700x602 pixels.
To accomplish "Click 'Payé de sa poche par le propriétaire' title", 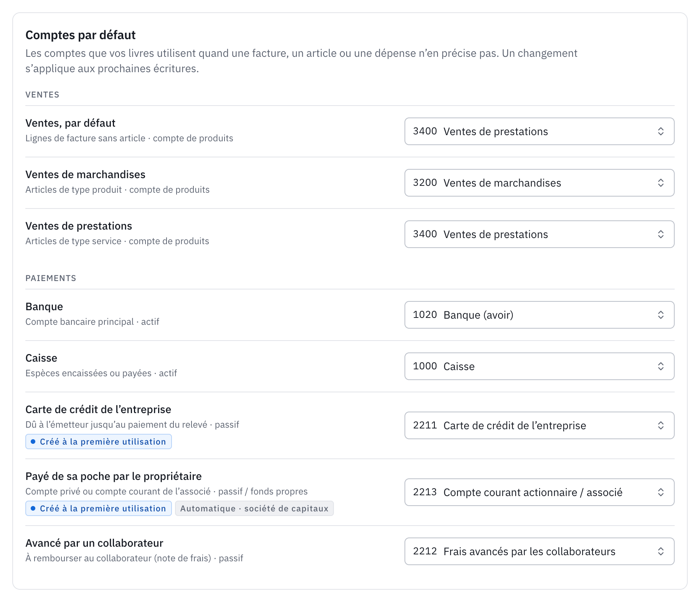I will coord(114,476).
